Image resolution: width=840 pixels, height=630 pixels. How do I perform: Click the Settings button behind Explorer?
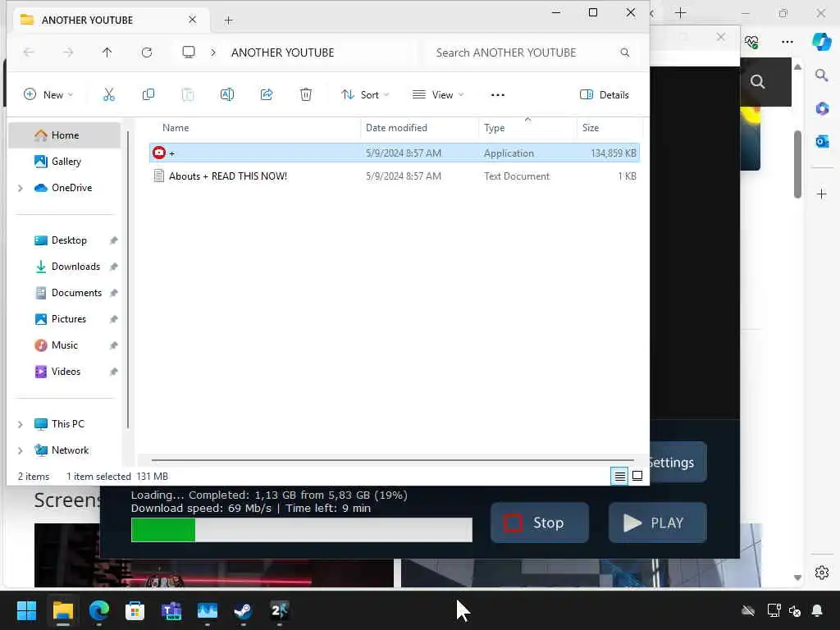(678, 462)
